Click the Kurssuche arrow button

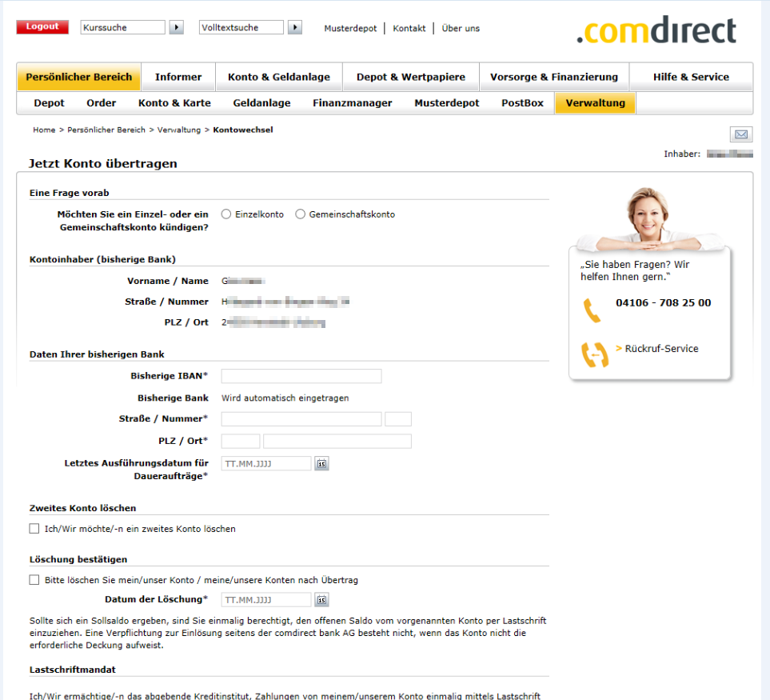tap(176, 27)
